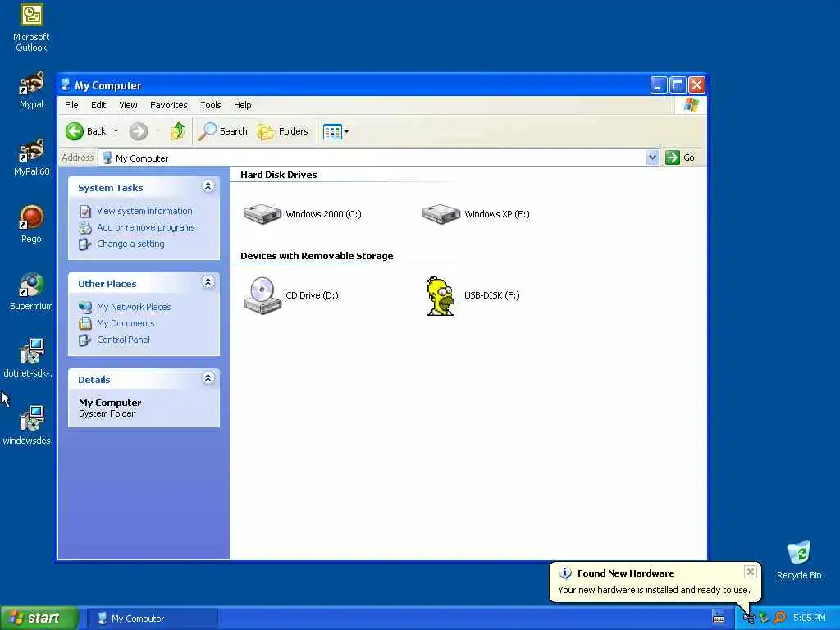840x630 pixels.
Task: Collapse the Other Places panel
Action: tap(208, 282)
